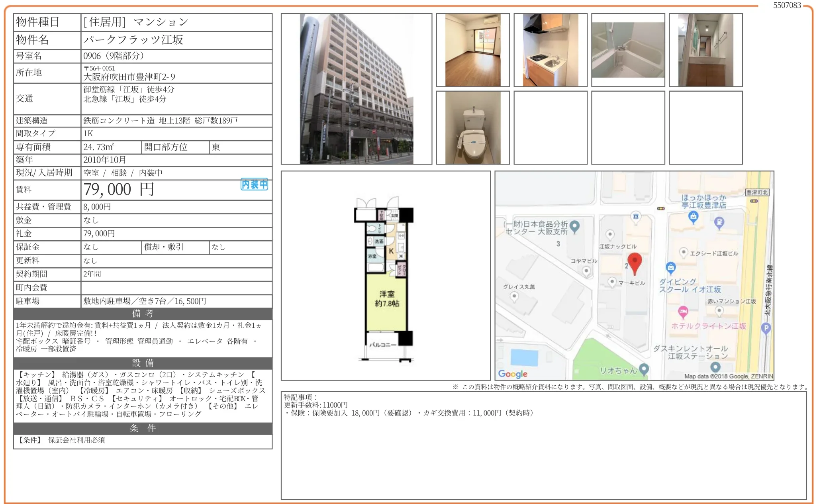Open the living room photo thumbnail
Viewport: 819px width, 504px height.
(472, 50)
